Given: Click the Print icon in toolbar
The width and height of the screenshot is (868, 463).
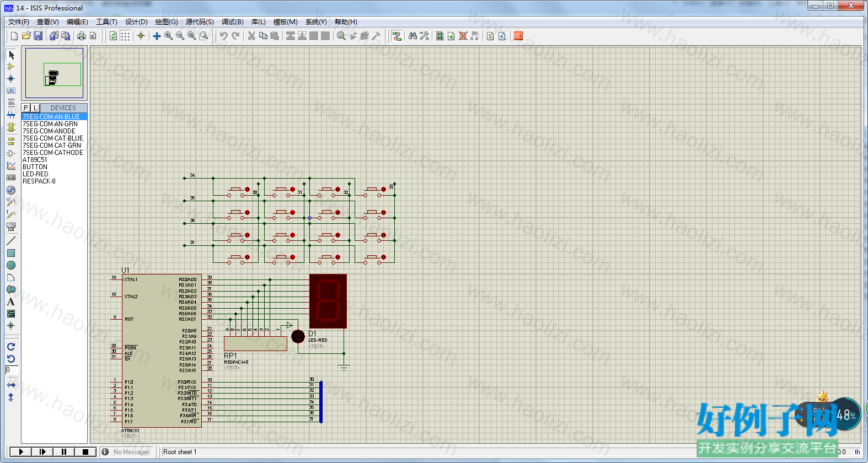Looking at the screenshot, I should 82,36.
